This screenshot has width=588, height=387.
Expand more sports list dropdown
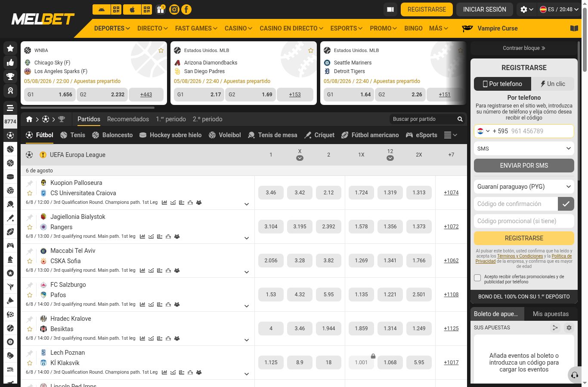pos(450,135)
